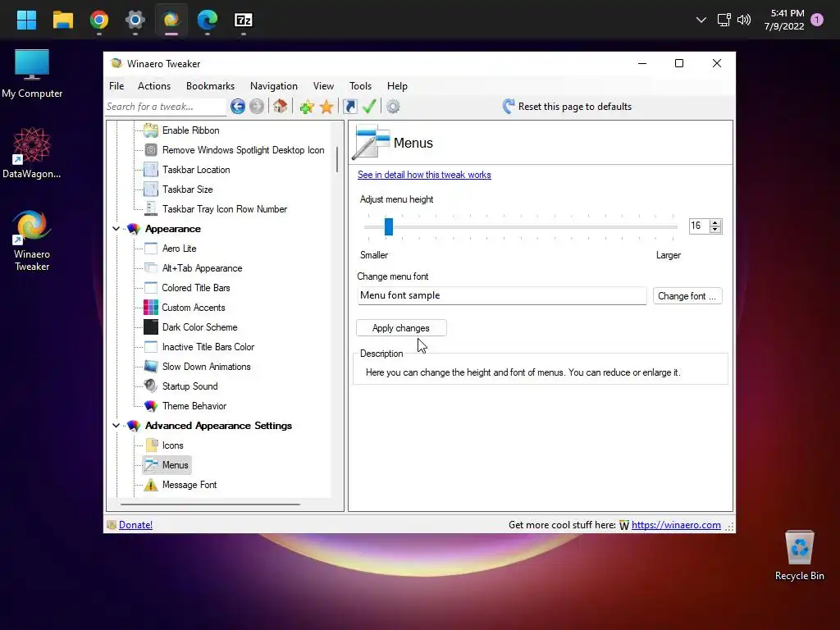840x630 pixels.
Task: Open Winaero Tweaker from the taskbar
Action: click(171, 21)
